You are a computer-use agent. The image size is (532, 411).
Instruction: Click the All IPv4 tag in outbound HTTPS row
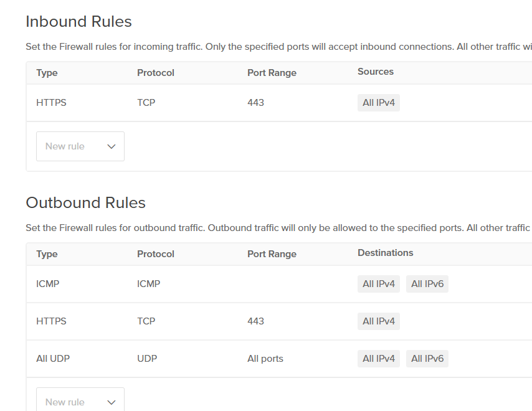click(x=379, y=321)
